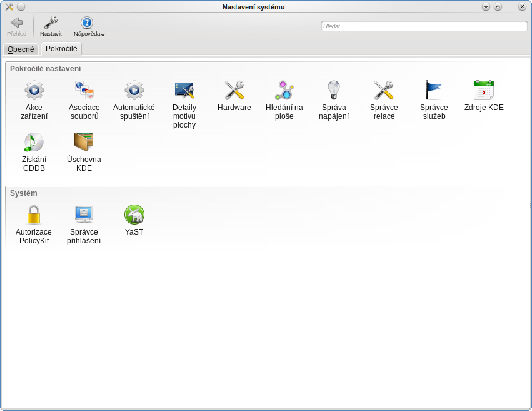Image resolution: width=532 pixels, height=411 pixels.
Task: Launch the YaST module
Action: click(134, 220)
